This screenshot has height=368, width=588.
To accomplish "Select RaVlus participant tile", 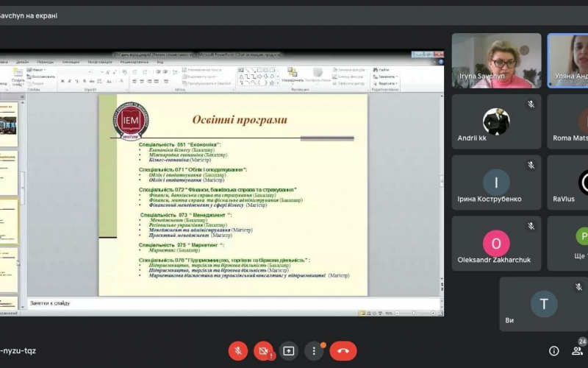I will 567,182.
